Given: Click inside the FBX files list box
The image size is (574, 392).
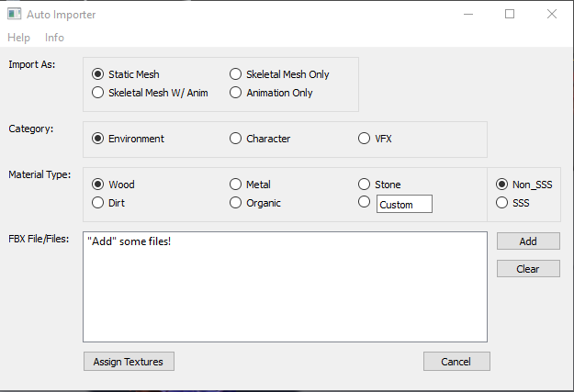Looking at the screenshot, I should pyautogui.click(x=285, y=294).
